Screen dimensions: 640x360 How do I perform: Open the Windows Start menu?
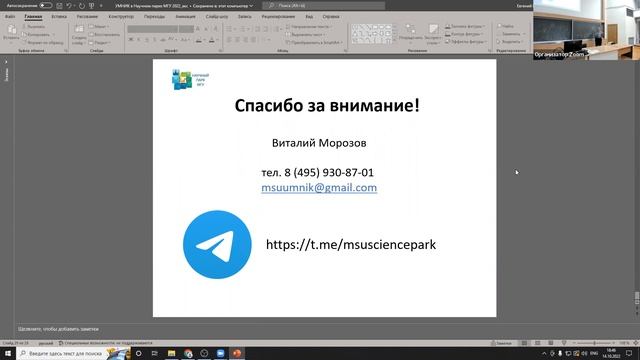pyautogui.click(x=8, y=353)
